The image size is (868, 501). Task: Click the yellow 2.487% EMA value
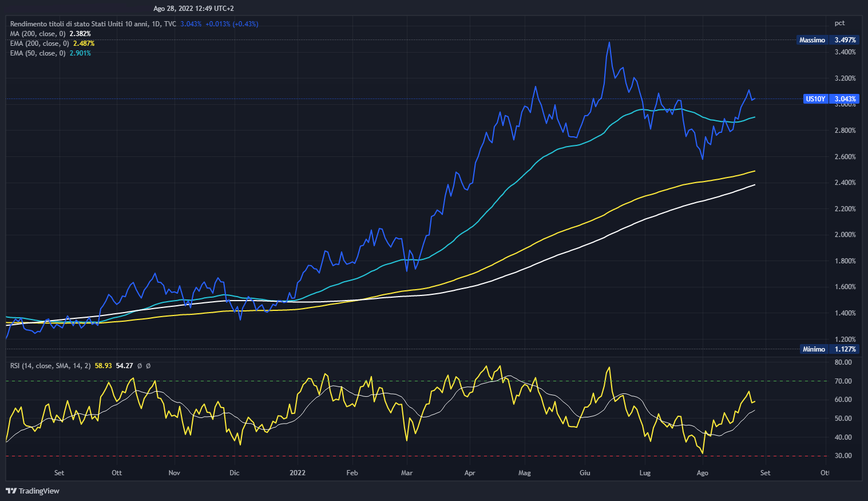pos(84,44)
